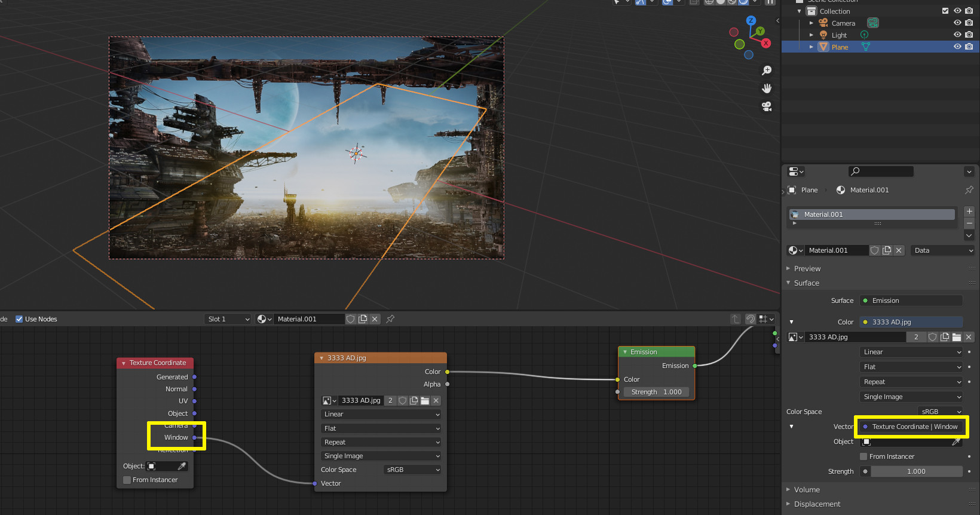Collapse the Texture Coordinate node
This screenshot has width=980, height=515.
(x=124, y=363)
